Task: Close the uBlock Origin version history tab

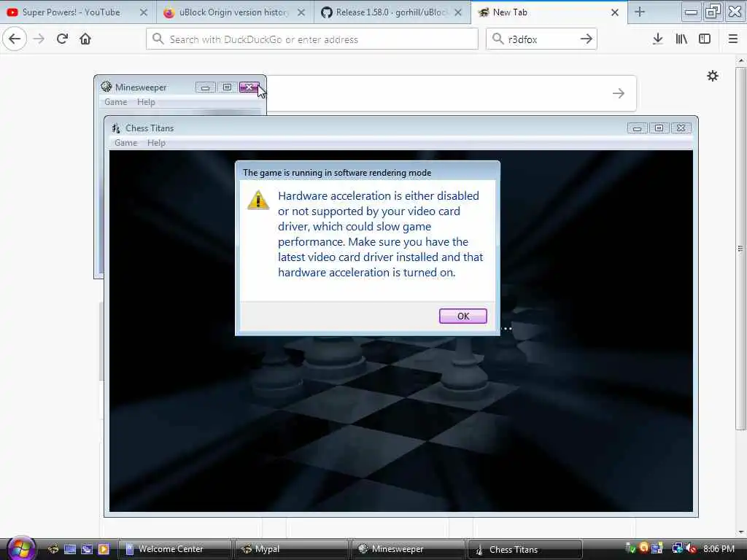Action: click(x=301, y=13)
